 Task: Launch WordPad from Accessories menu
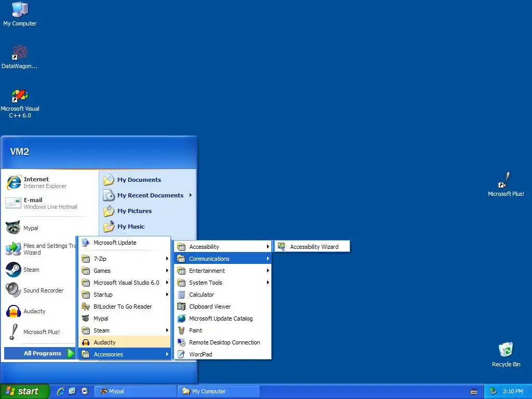[x=222, y=354]
